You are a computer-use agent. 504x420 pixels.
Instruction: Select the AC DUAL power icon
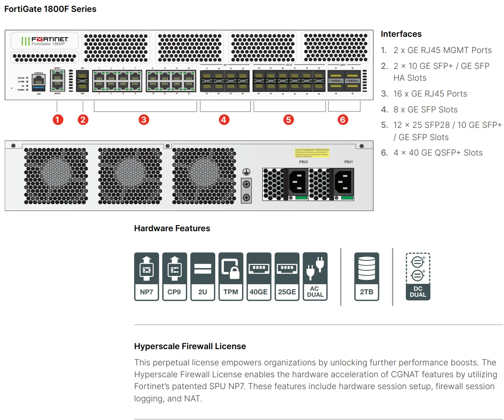click(x=315, y=276)
